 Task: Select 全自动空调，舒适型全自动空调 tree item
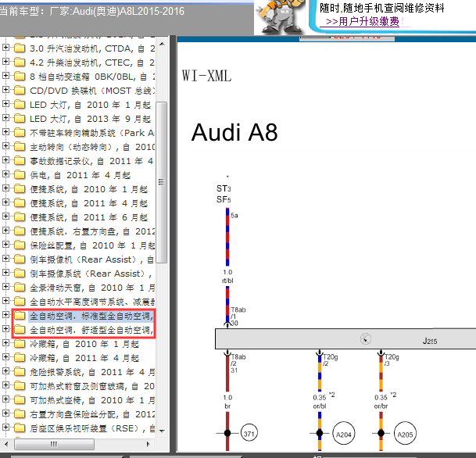pos(91,330)
